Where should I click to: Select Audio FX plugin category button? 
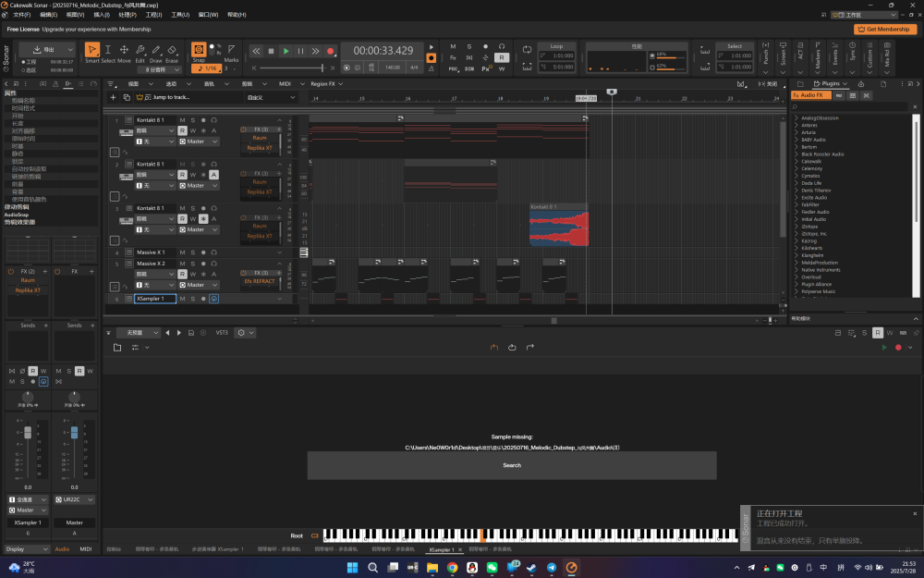click(x=811, y=95)
